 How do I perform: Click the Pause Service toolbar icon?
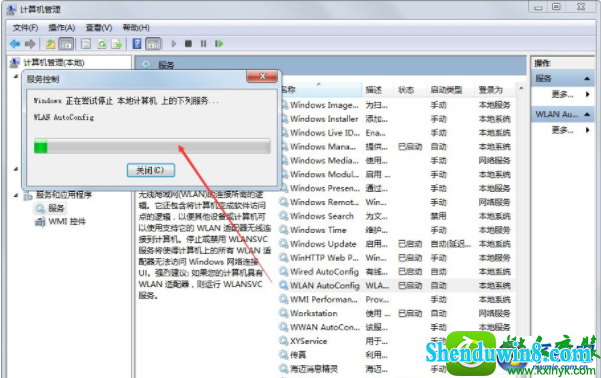(204, 44)
